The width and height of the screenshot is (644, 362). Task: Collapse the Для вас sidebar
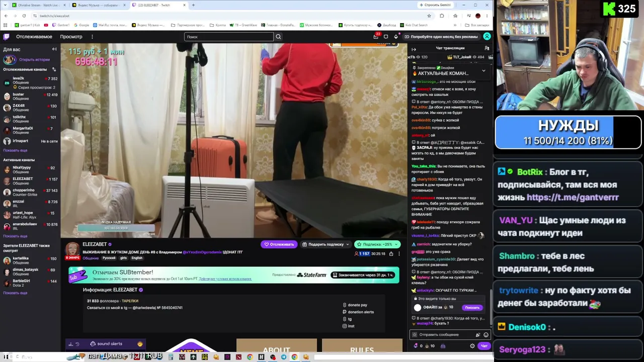pos(54,49)
